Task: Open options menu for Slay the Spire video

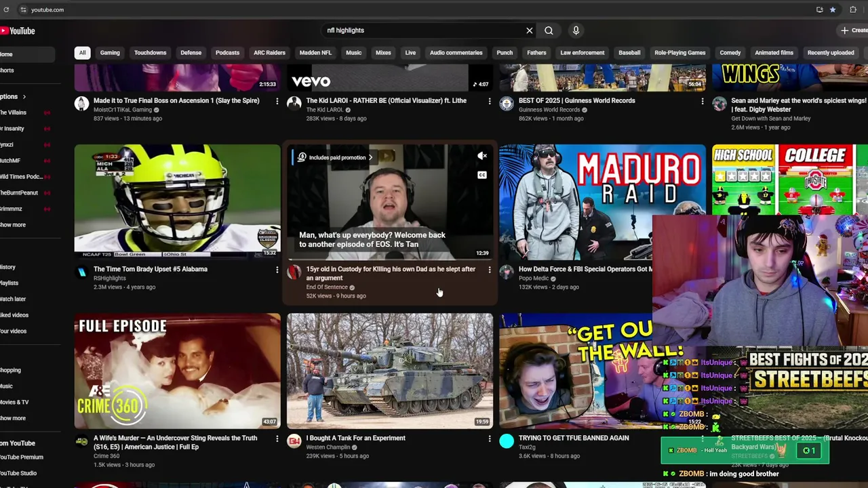Action: pyautogui.click(x=277, y=101)
